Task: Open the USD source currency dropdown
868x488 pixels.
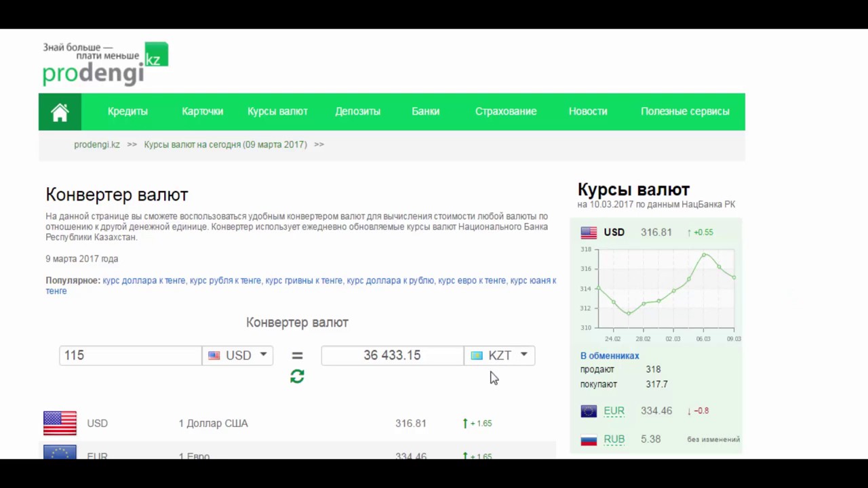Action: pos(237,355)
